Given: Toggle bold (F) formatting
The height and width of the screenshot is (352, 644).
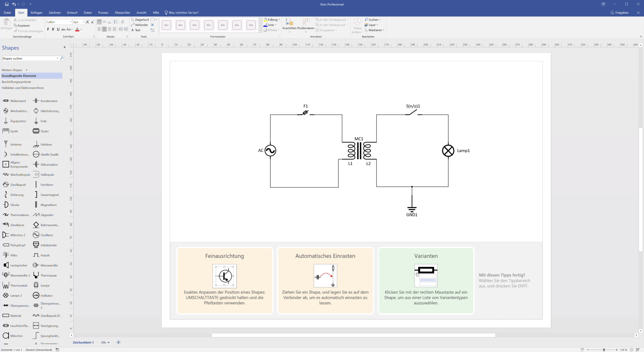Looking at the screenshot, I should [48, 30].
